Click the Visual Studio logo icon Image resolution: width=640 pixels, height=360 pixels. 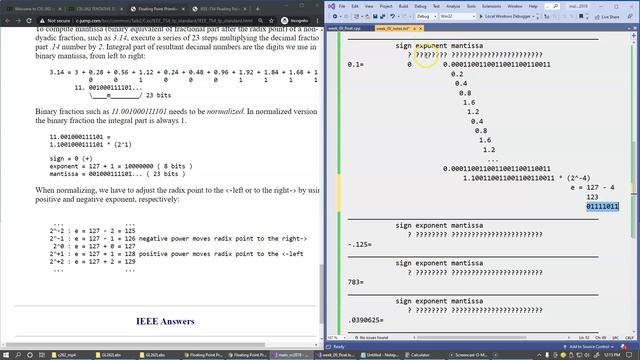331,6
